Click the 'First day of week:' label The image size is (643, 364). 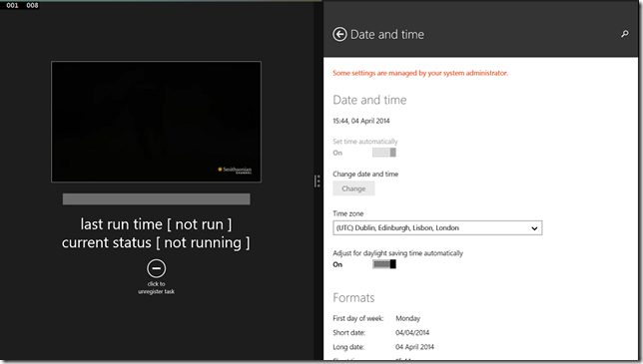pos(358,318)
